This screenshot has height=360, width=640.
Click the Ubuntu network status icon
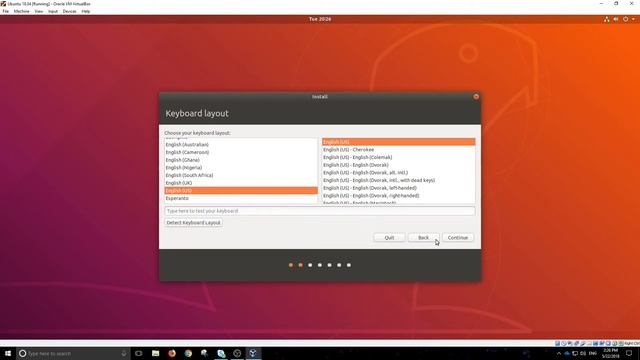click(607, 19)
